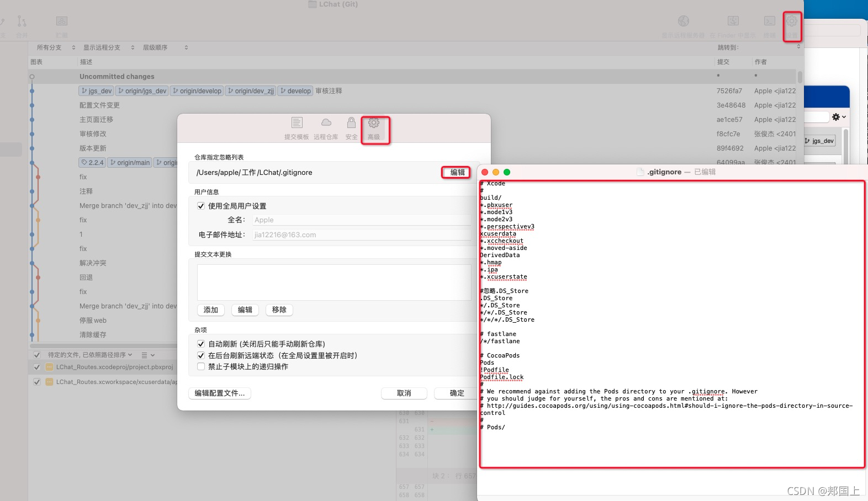
Task: Click the jgs_dev branch tag
Action: tap(97, 91)
